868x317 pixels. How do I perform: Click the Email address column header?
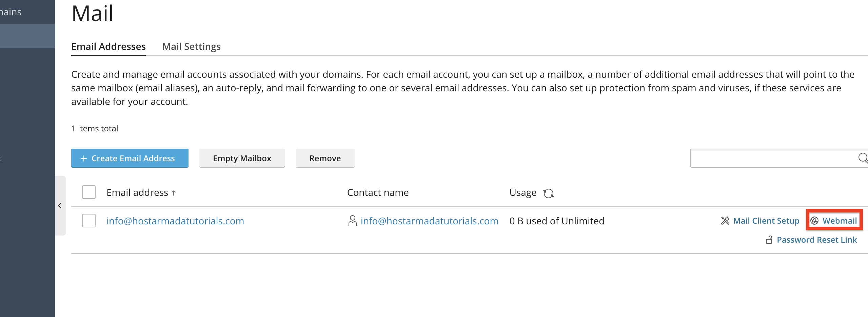[x=137, y=193]
